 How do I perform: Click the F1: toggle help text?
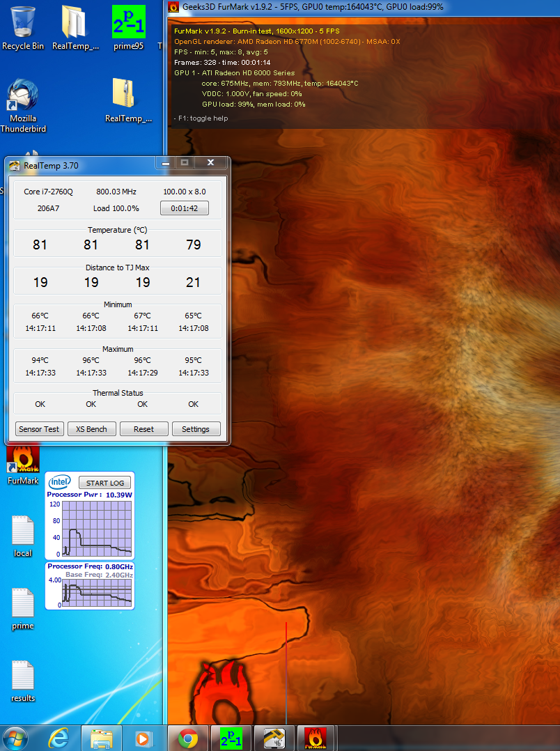201,118
